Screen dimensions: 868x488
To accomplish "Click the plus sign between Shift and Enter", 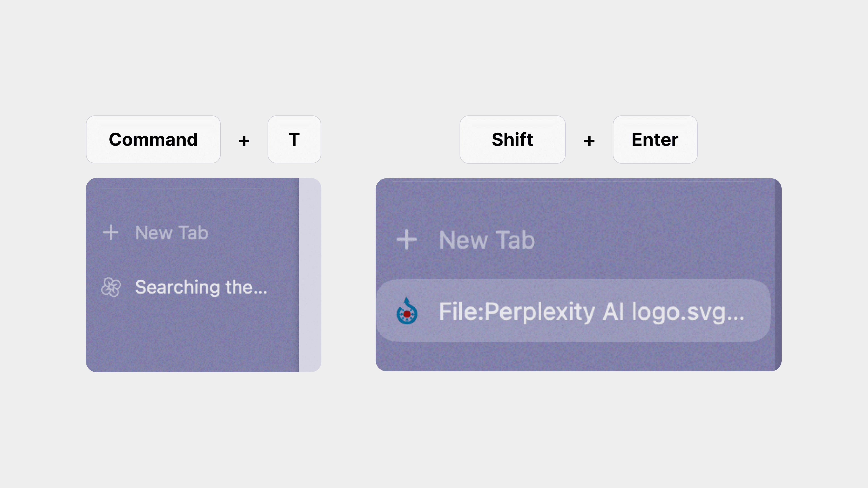I will tap(589, 141).
